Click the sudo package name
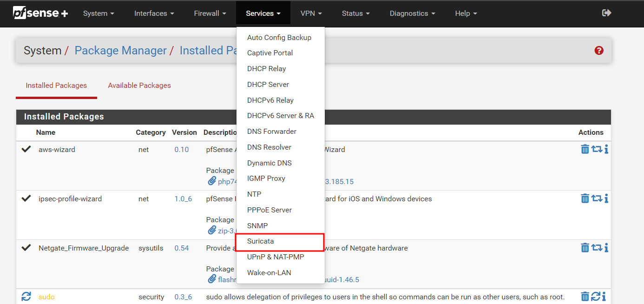This screenshot has height=304, width=644. 46,297
